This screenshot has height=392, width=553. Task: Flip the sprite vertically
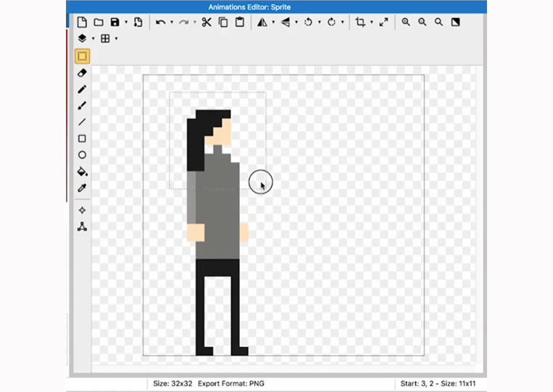(x=286, y=22)
